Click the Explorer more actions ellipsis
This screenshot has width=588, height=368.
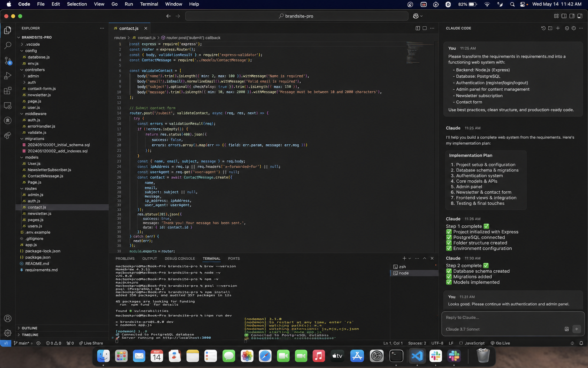tap(102, 28)
